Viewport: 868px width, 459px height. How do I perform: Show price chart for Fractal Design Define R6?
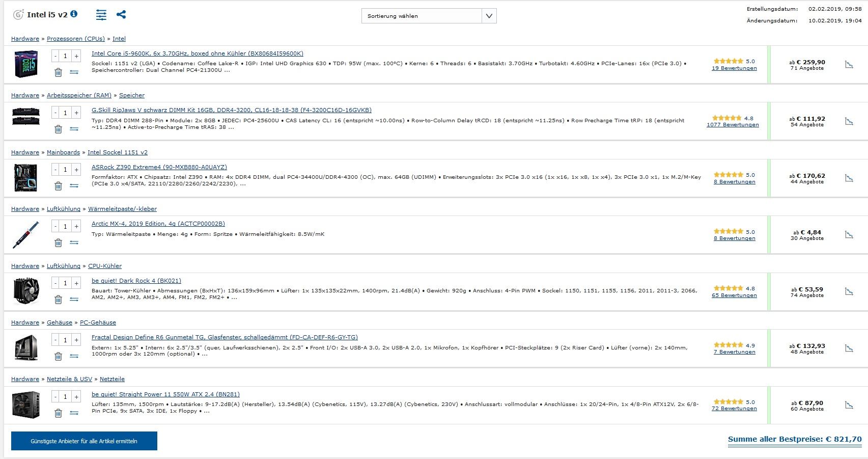[x=849, y=348]
